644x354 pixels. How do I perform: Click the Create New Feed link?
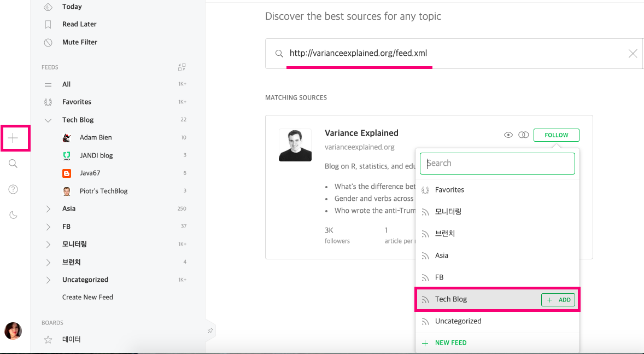coord(87,297)
